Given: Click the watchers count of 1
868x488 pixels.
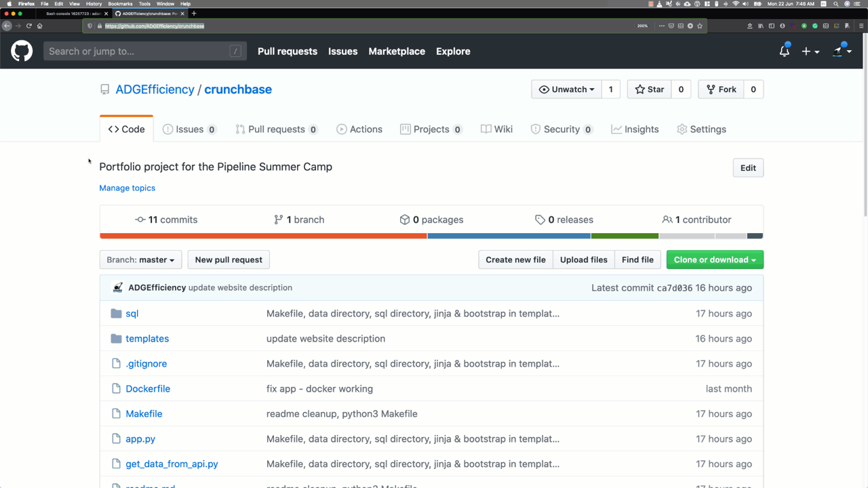Looking at the screenshot, I should pos(610,89).
